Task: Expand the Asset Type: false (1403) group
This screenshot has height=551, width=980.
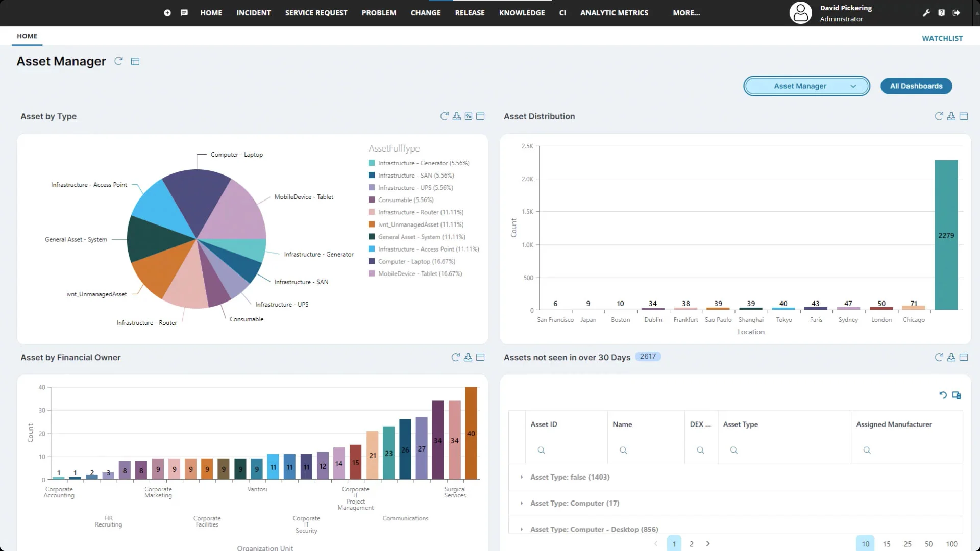Action: point(522,477)
